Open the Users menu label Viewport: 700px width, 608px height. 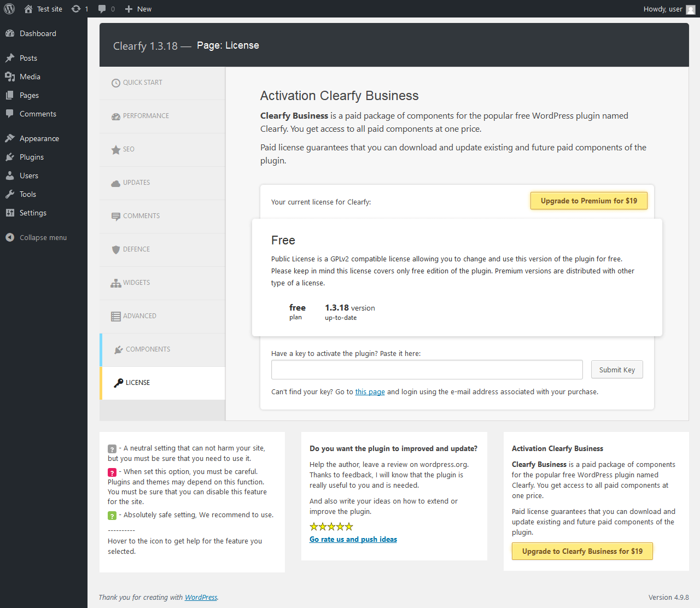29,176
